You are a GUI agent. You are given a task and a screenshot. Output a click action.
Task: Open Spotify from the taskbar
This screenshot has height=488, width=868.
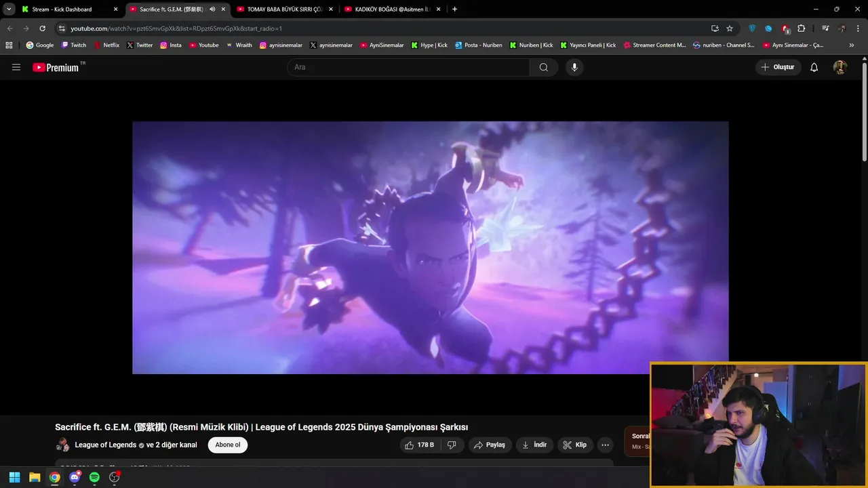click(94, 477)
